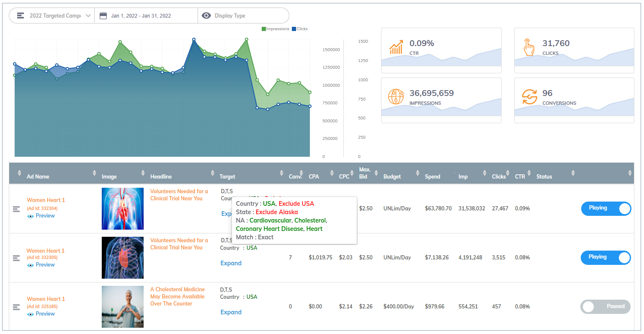
Task: Click sort arrows after Budget header
Action: pos(417,173)
